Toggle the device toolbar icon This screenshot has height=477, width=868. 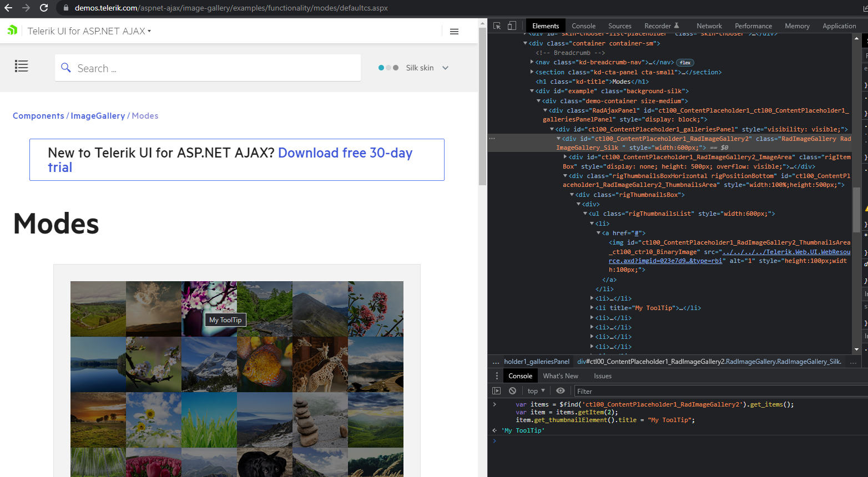(512, 26)
